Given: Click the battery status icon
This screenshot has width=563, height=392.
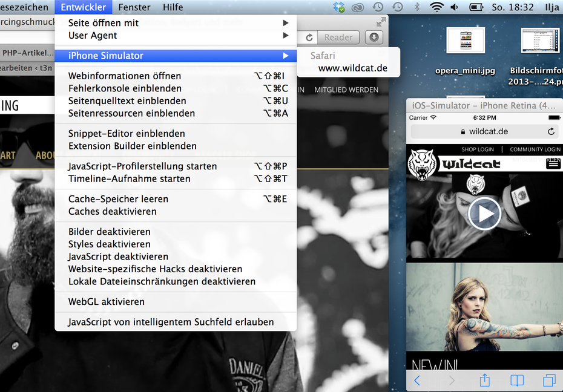Looking at the screenshot, I should tap(476, 7).
